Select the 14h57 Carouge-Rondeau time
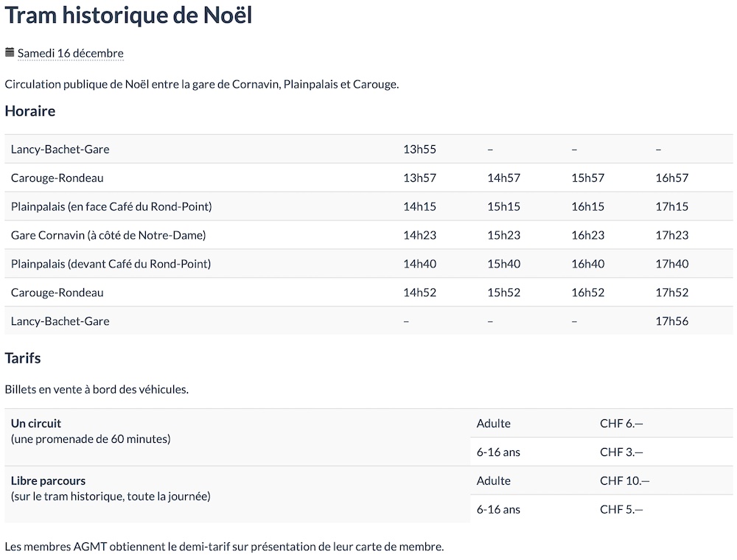737x560 pixels. click(503, 178)
